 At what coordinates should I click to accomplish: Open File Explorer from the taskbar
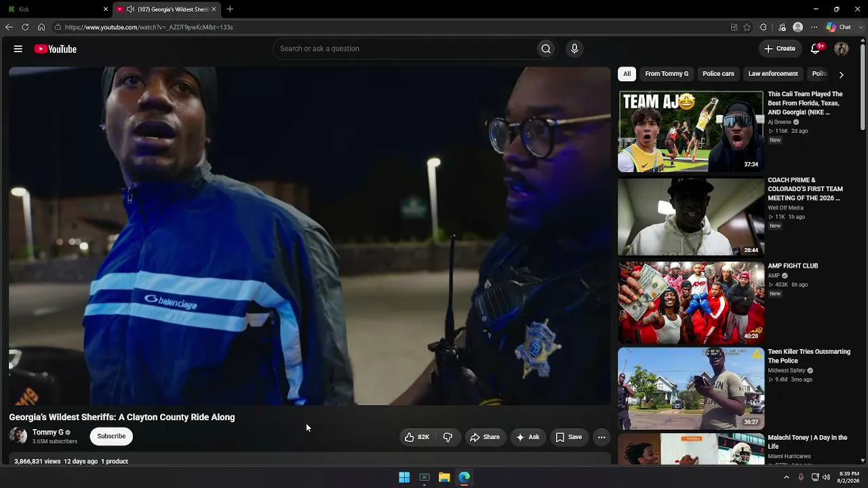pyautogui.click(x=444, y=478)
